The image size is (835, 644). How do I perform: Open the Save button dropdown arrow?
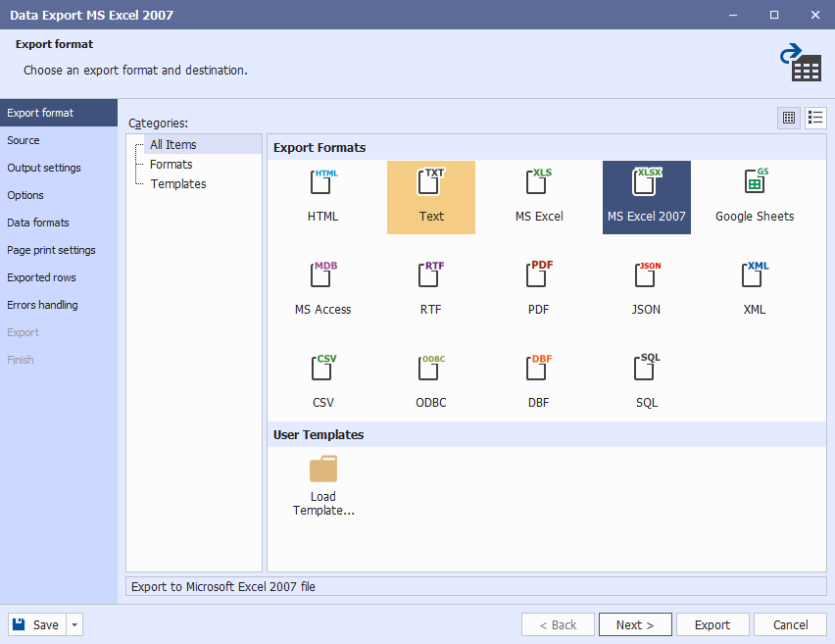pyautogui.click(x=74, y=624)
